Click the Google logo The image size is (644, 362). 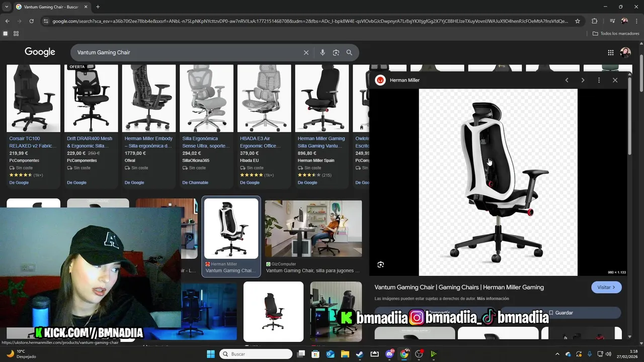(x=40, y=52)
